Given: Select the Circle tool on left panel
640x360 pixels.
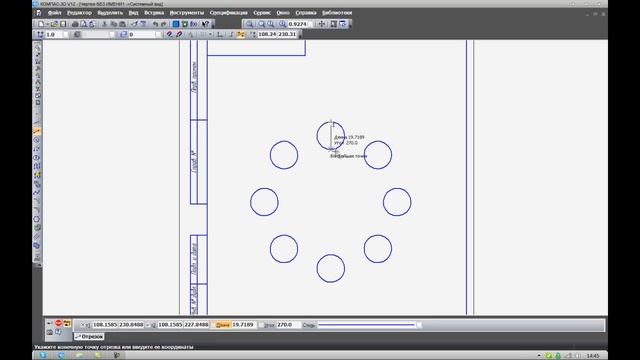Looking at the screenshot, I should click(x=37, y=140).
